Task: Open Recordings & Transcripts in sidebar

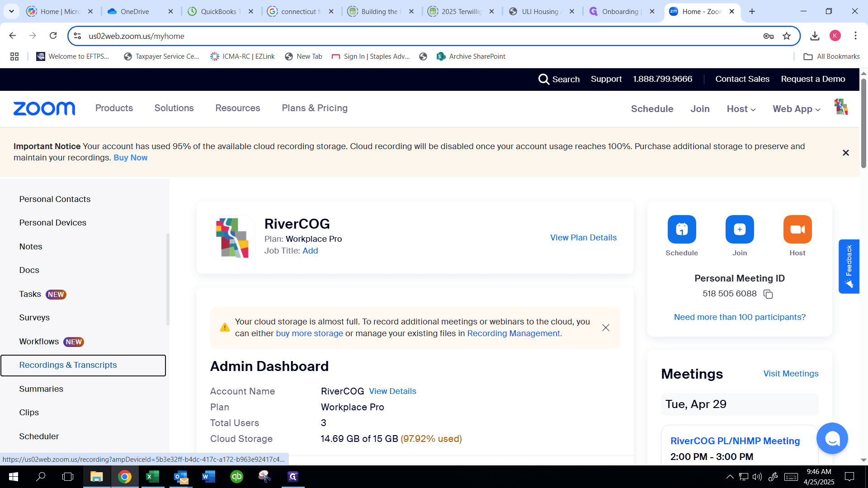Action: [x=83, y=365]
